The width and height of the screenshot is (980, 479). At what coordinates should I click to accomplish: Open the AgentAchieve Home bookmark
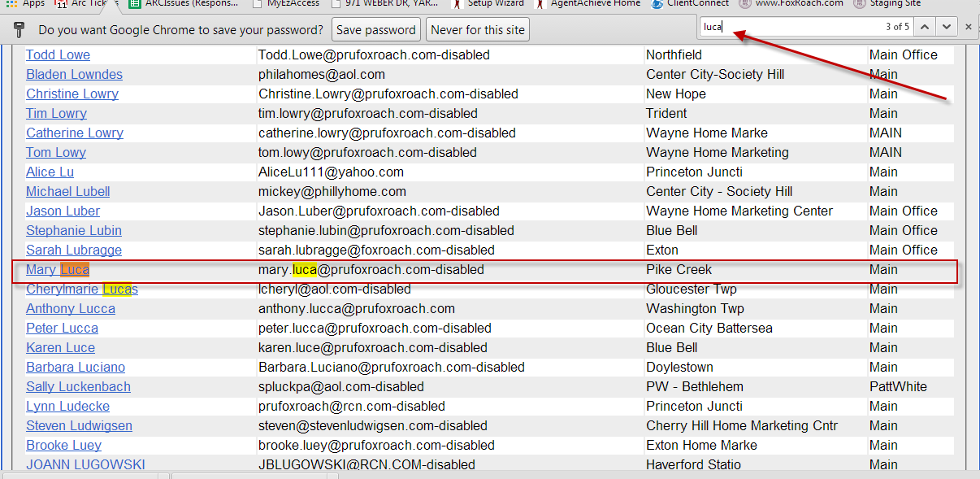[x=588, y=3]
